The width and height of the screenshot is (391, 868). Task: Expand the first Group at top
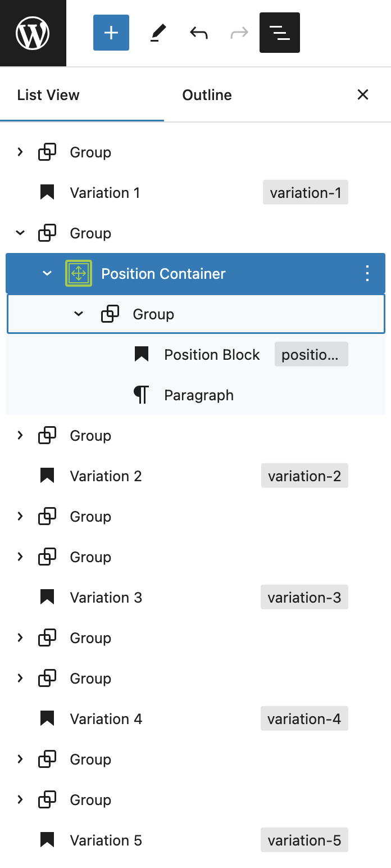[20, 152]
